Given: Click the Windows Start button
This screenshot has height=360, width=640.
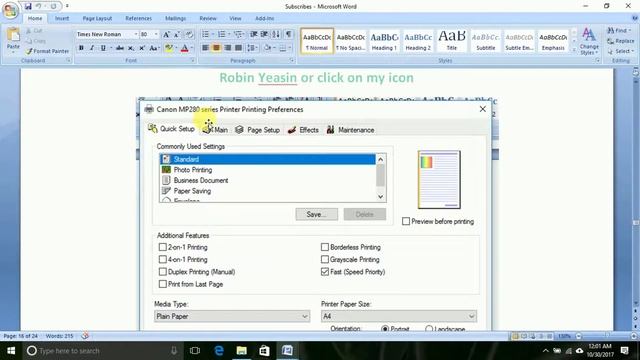Looking at the screenshot, I should point(11,351).
